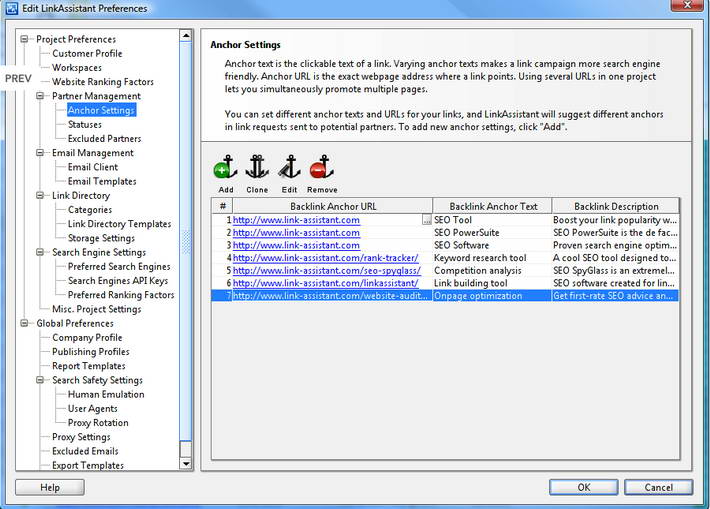Screen dimensions: 710x509
Task: Click the ellipsis button in row 1
Action: (427, 220)
